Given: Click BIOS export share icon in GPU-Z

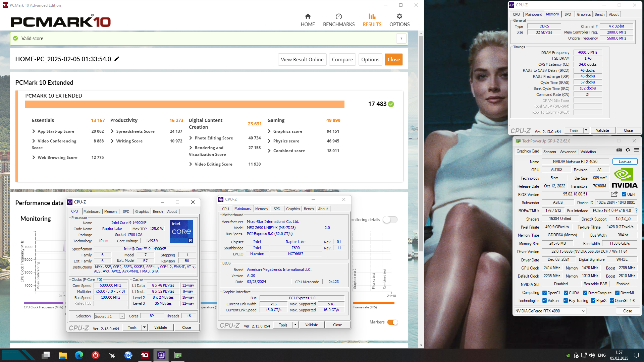Looking at the screenshot, I should point(614,194).
